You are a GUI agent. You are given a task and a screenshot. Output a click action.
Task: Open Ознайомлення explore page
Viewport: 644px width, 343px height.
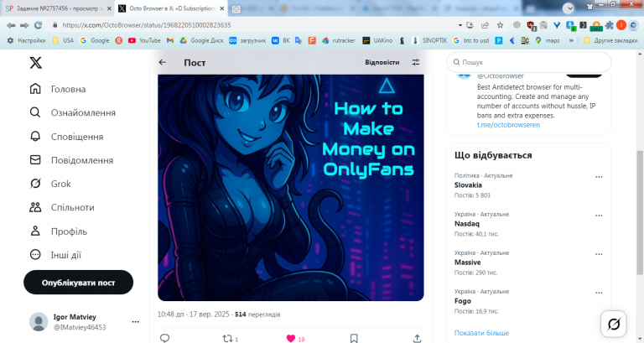(73, 112)
